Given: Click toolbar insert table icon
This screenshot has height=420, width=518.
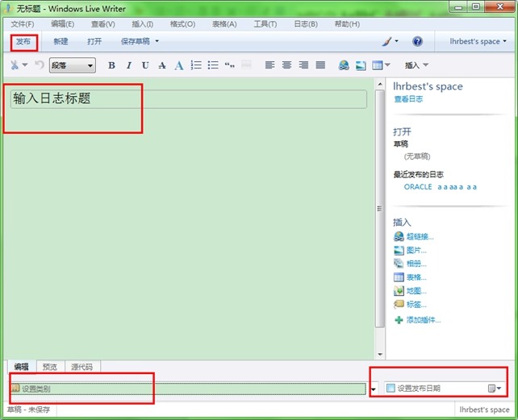Looking at the screenshot, I should coord(377,65).
